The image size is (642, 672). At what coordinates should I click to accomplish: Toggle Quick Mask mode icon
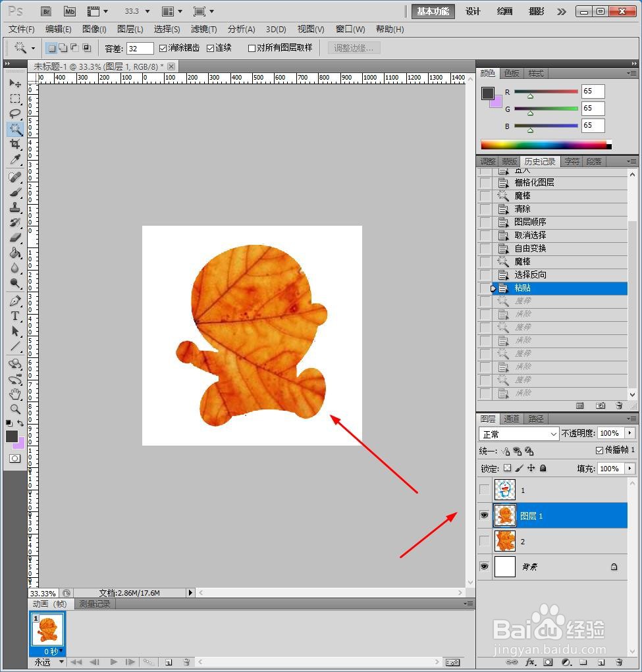tap(14, 459)
